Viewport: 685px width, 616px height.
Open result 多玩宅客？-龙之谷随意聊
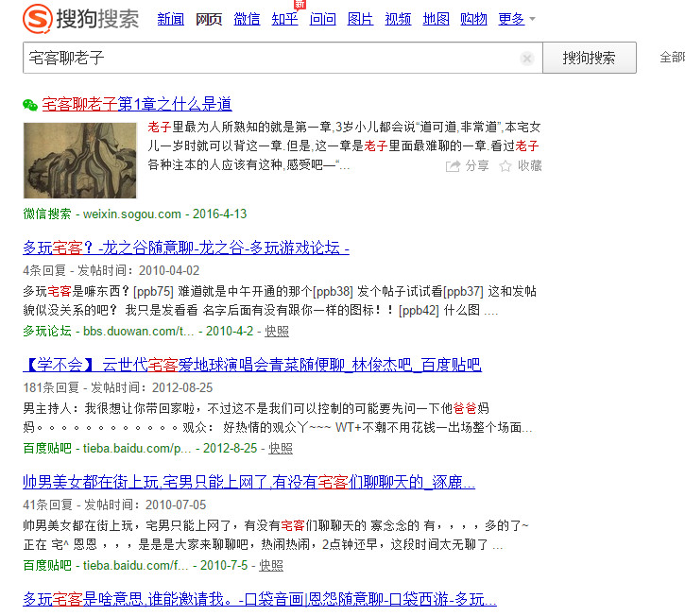(x=186, y=248)
